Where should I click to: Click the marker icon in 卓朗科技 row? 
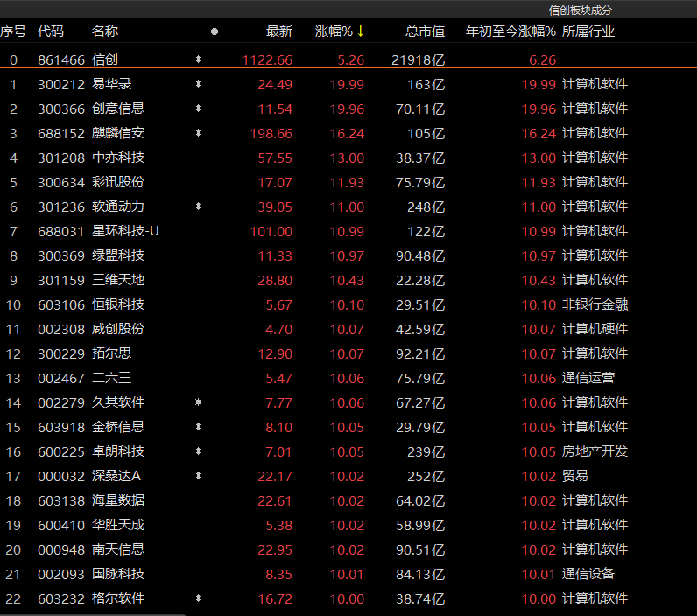click(198, 451)
